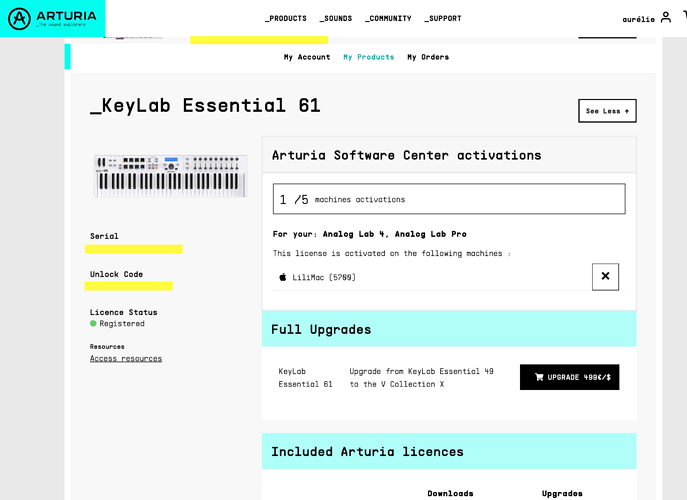
Task: Click the KeyLab Essential 61 keyboard image
Action: coord(170,176)
